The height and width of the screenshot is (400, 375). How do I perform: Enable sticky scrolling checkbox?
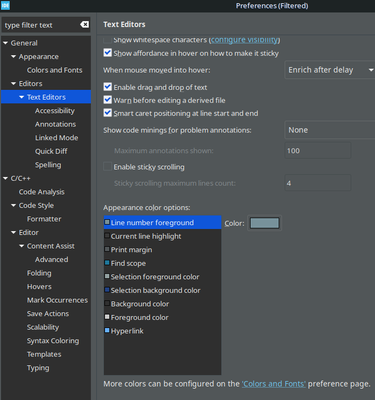tap(107, 167)
